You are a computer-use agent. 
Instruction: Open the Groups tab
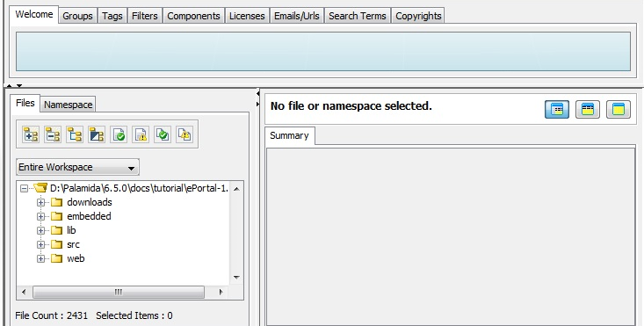click(77, 16)
